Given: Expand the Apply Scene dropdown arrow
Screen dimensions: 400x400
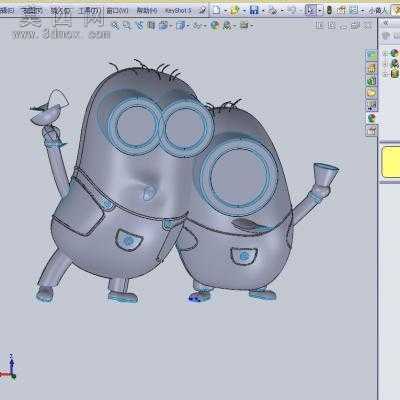Looking at the screenshot, I should (x=235, y=26).
